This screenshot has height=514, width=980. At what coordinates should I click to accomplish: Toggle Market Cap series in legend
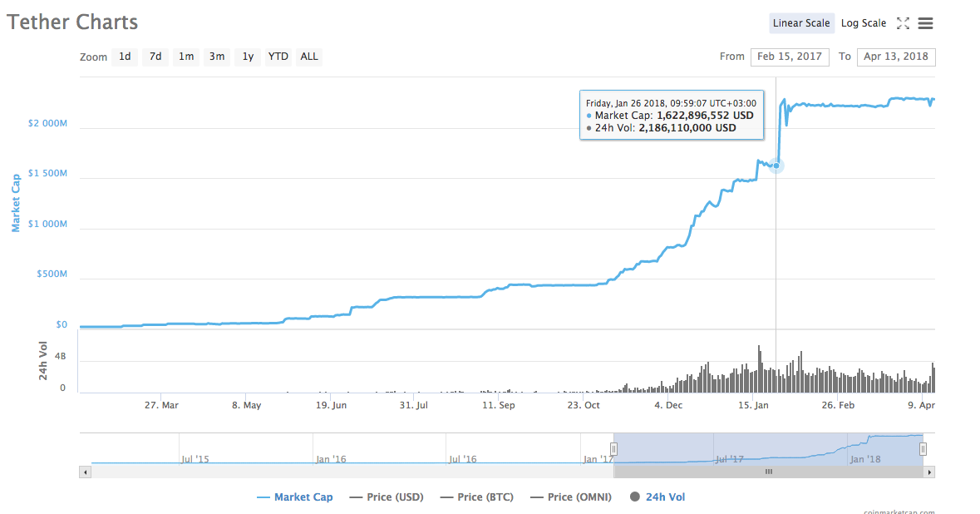pos(294,497)
